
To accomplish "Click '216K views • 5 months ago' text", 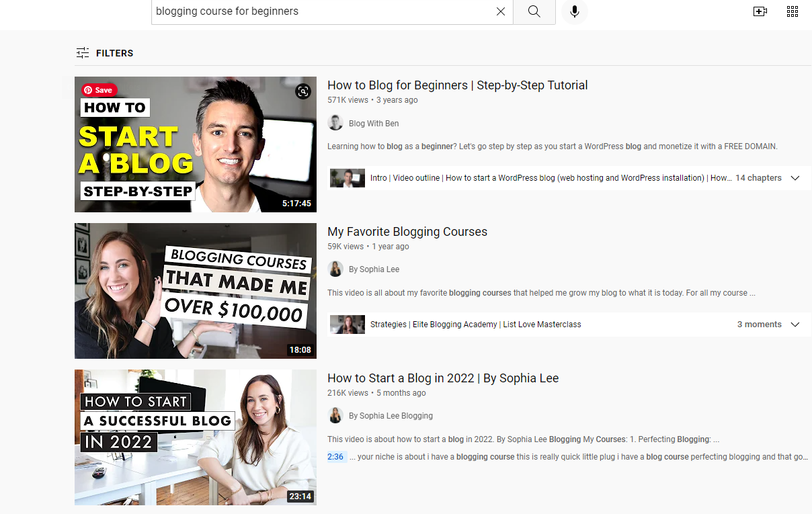I will coord(376,393).
